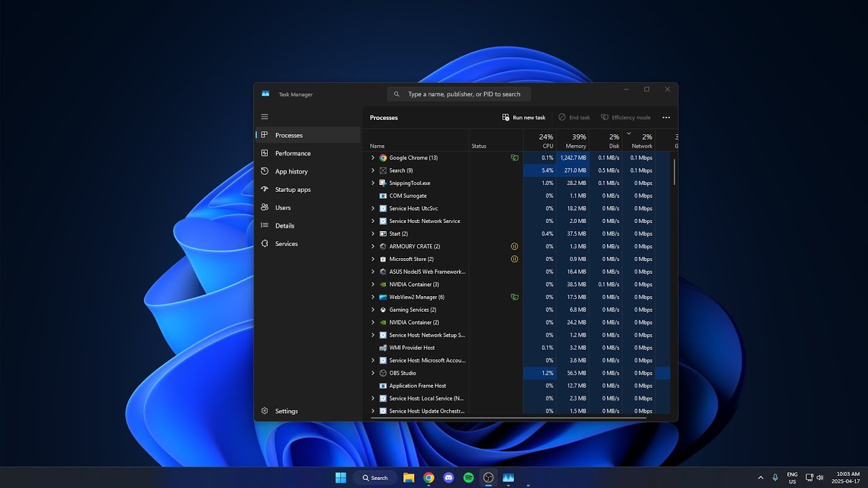
Task: Click the vertical scrollbar in the process list
Action: [x=674, y=171]
